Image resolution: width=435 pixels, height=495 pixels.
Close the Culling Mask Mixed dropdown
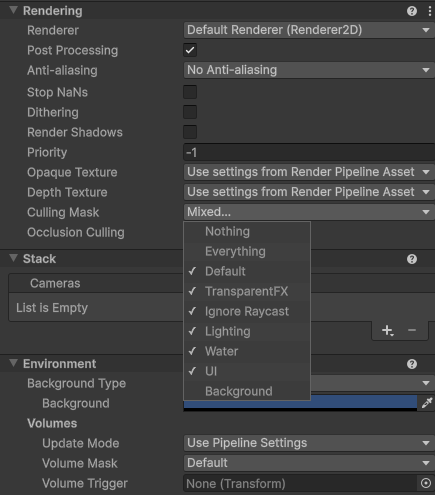(309, 212)
